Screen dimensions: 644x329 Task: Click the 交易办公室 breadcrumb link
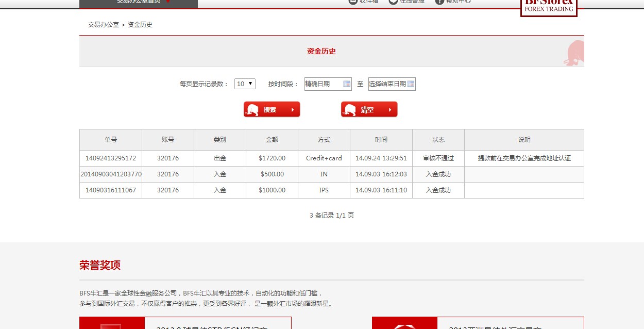pos(103,25)
